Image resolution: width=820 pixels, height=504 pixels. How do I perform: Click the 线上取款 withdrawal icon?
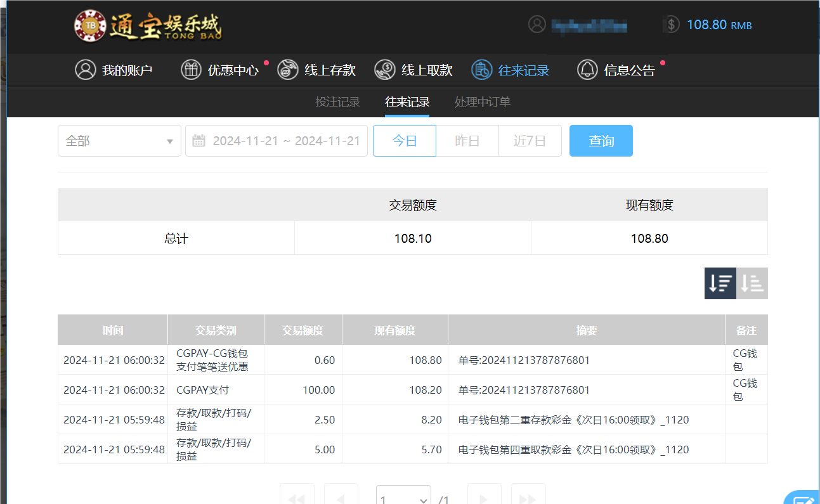(x=384, y=70)
